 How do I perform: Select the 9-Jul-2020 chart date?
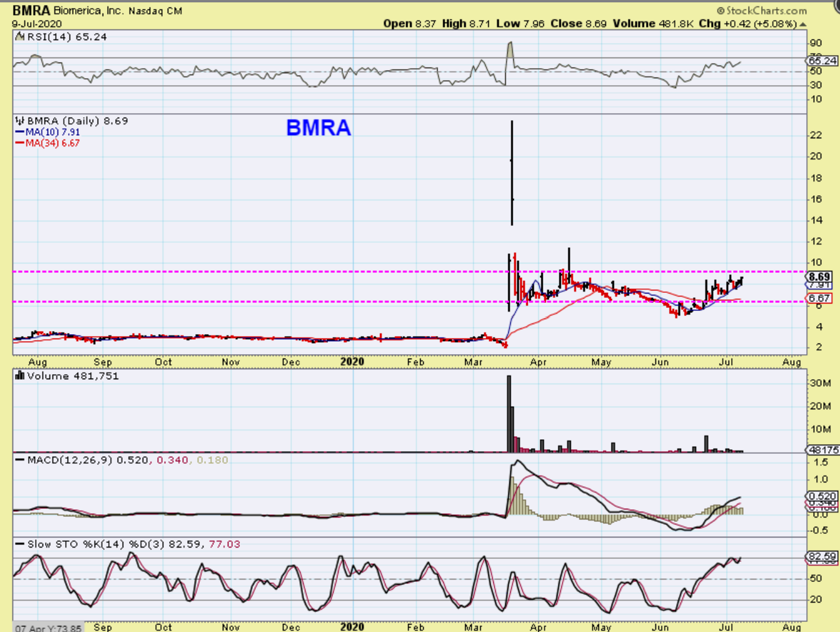click(37, 24)
